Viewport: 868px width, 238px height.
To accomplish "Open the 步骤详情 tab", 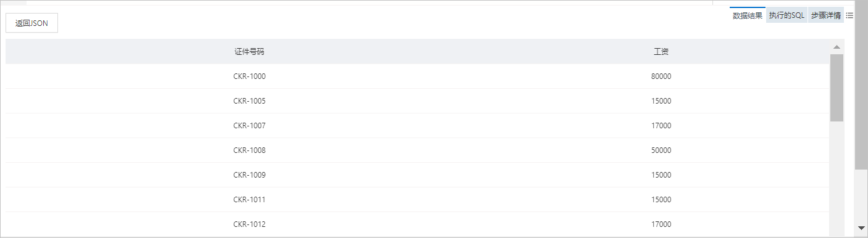I will click(826, 15).
